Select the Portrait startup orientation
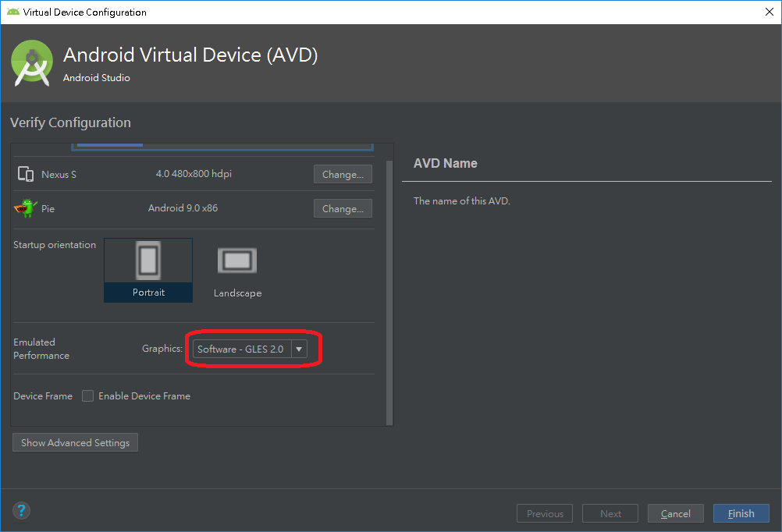The width and height of the screenshot is (782, 532). 148,270
